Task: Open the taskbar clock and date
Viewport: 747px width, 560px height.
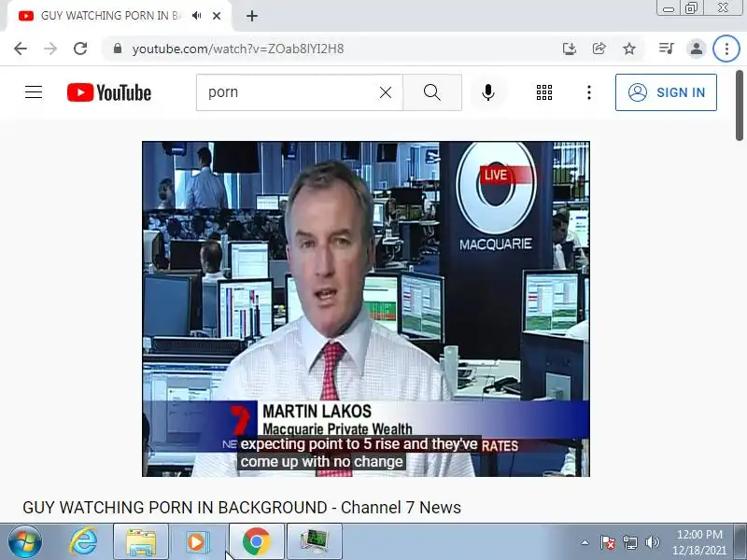Action: click(x=699, y=542)
